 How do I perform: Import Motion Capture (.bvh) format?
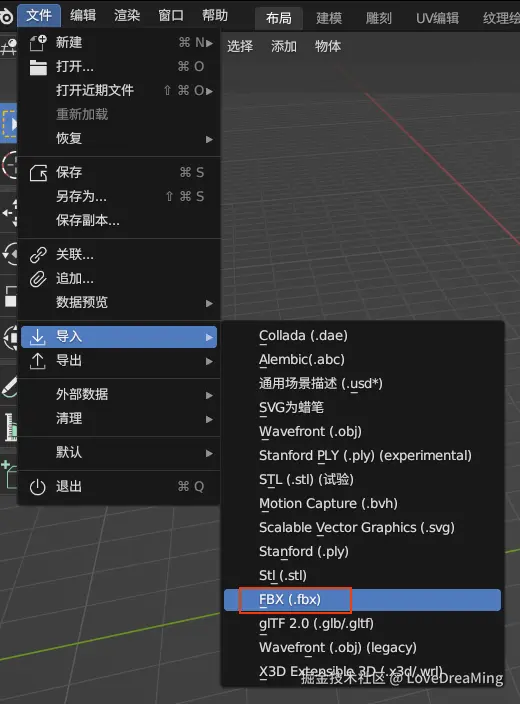coord(362,503)
